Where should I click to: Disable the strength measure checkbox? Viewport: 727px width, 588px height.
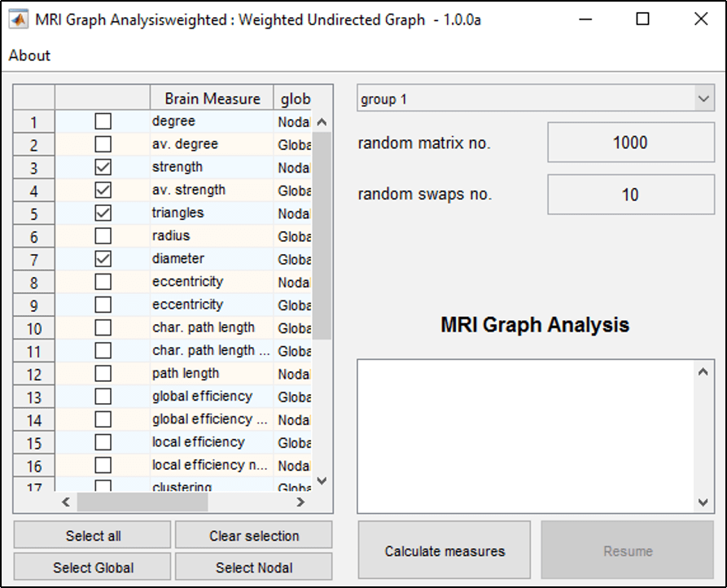[103, 167]
